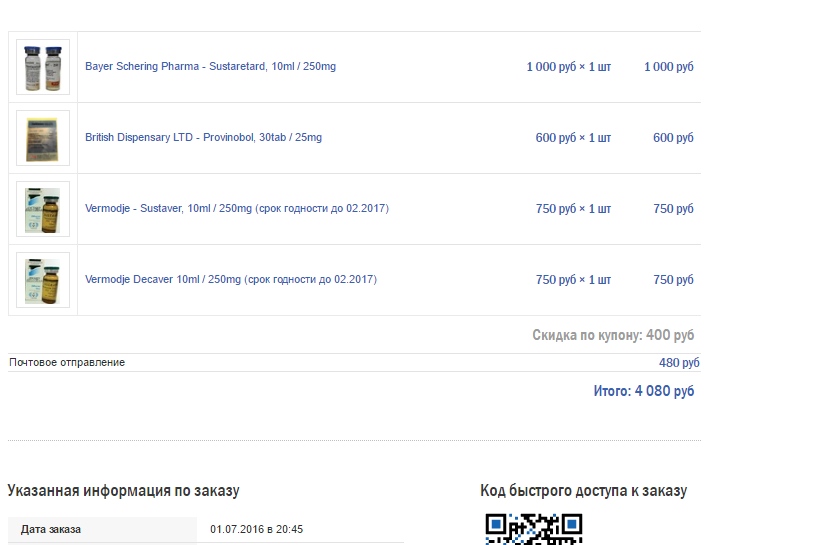Viewport: 816px width, 545px height.
Task: Open the Vermodje Sustaver 10ml product link
Action: click(x=237, y=208)
